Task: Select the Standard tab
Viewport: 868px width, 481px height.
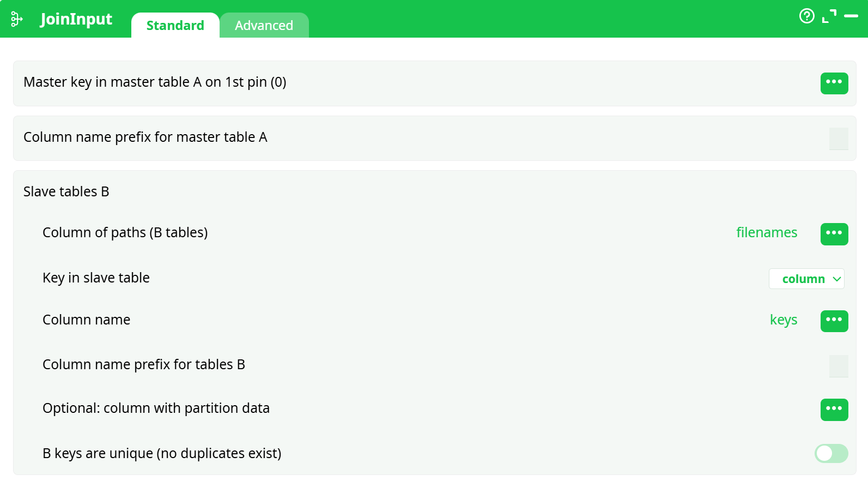Action: click(x=175, y=26)
